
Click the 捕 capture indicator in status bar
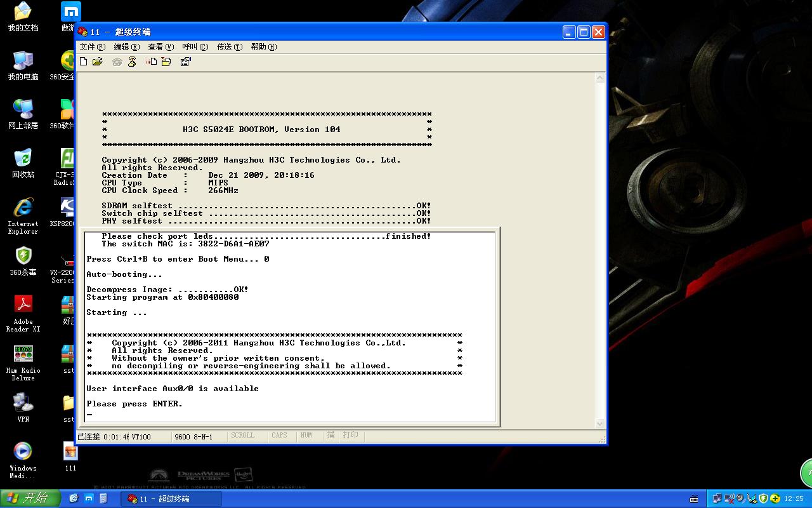[331, 436]
